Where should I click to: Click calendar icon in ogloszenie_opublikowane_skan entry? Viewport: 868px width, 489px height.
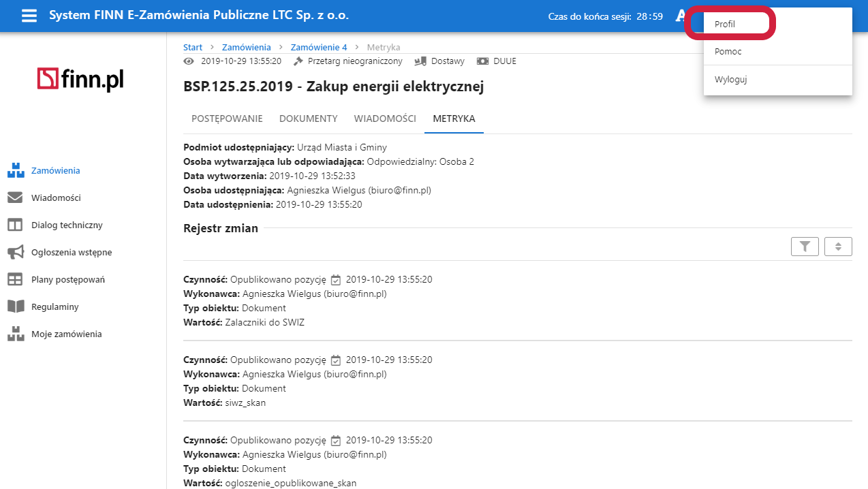(336, 441)
